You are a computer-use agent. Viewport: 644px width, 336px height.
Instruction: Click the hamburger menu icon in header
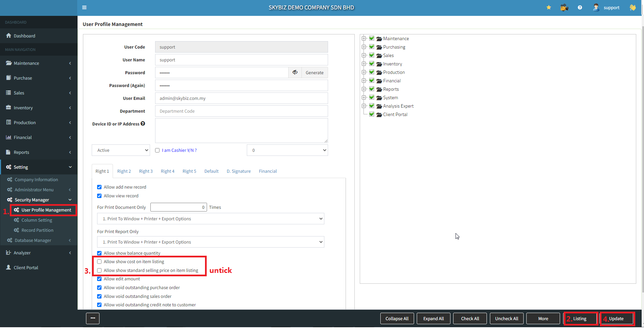pos(84,7)
